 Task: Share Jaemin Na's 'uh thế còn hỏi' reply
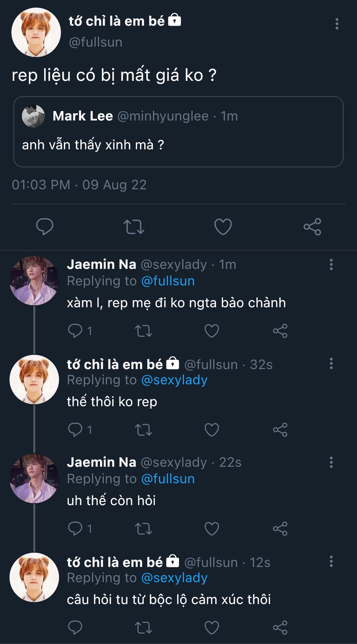(280, 529)
